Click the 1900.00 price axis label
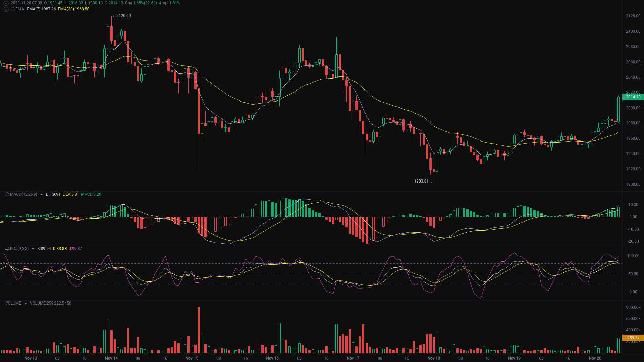 (633, 184)
